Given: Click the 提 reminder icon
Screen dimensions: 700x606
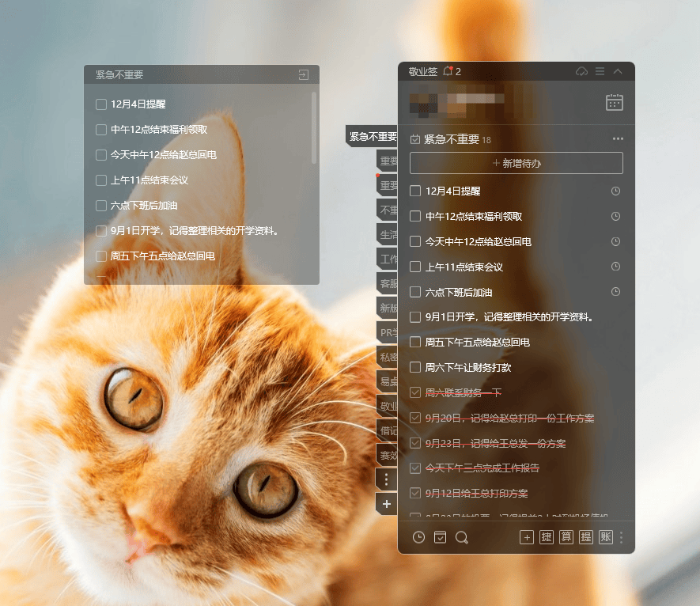Looking at the screenshot, I should (586, 537).
